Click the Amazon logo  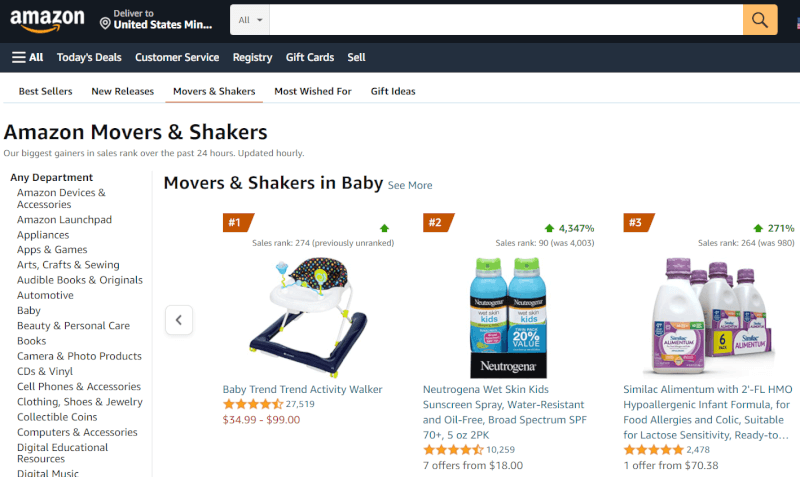(47, 20)
